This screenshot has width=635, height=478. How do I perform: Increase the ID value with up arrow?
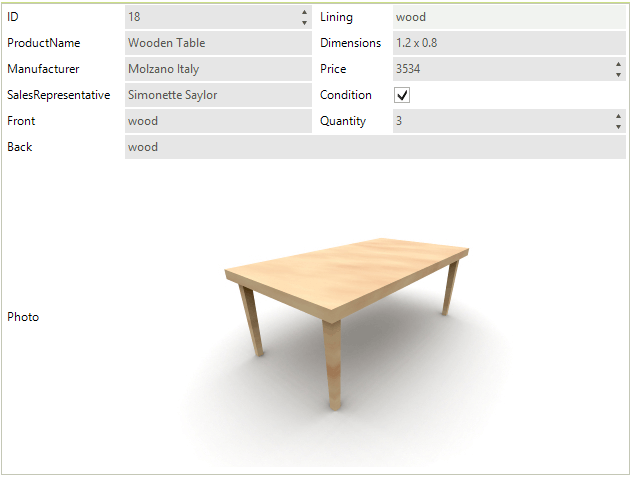click(x=304, y=12)
